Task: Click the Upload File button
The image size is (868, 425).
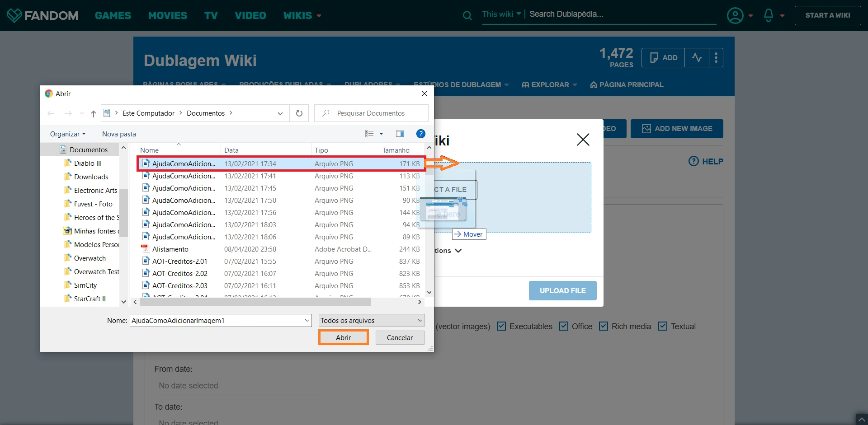Action: point(563,291)
